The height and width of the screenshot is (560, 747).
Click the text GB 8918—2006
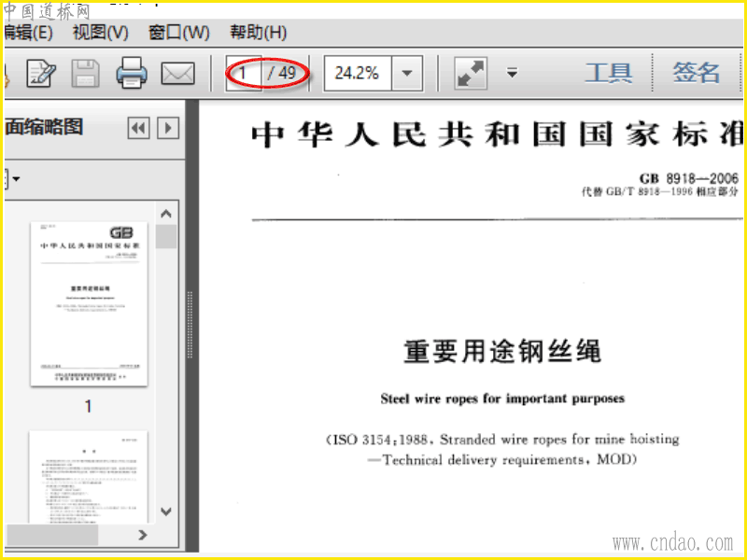coord(688,178)
